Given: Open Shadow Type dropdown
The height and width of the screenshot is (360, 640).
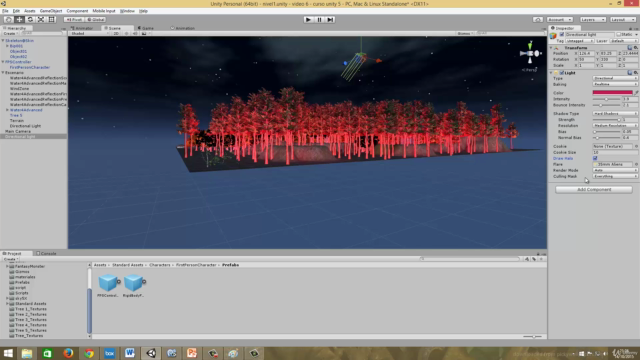Looking at the screenshot, I should tap(615, 113).
